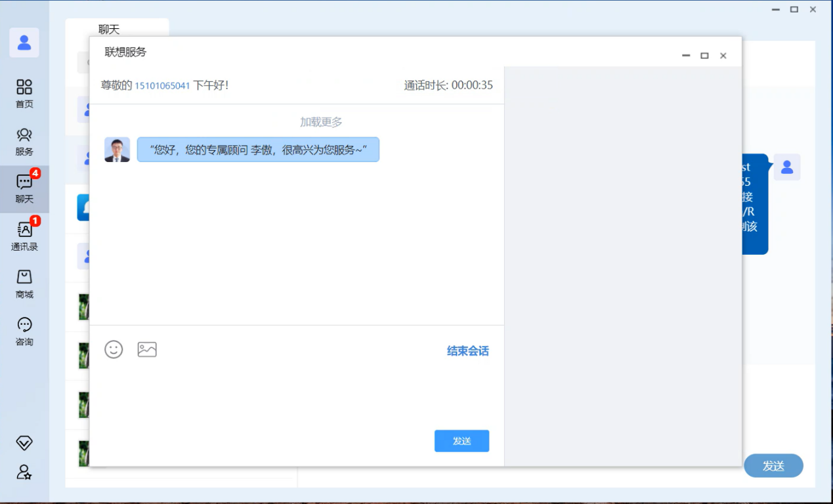833x504 pixels.
Task: Close the main application window
Action: tap(813, 10)
